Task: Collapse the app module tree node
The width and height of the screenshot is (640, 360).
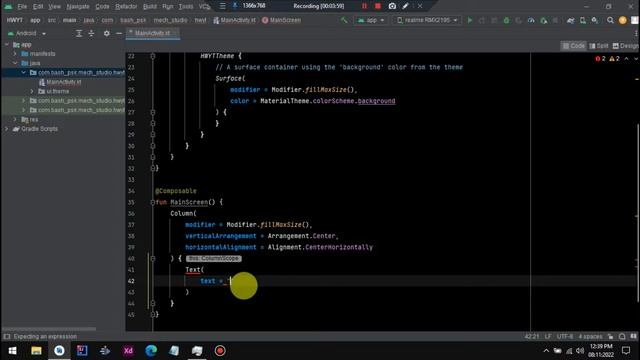Action: (7, 44)
